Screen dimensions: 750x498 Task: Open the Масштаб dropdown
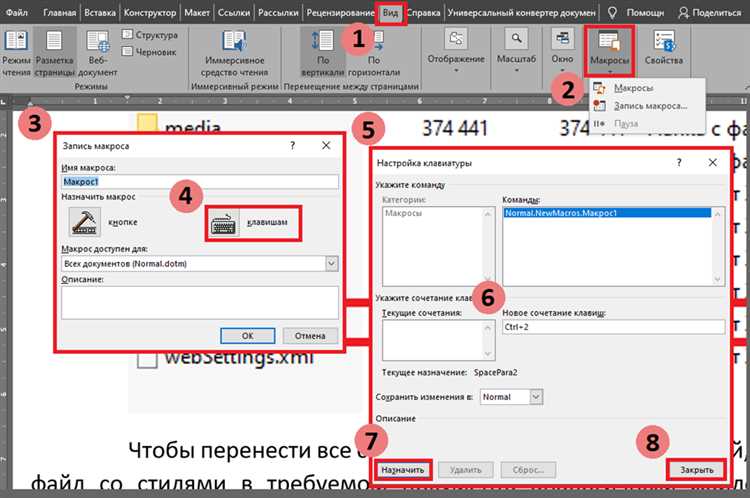pos(517,50)
